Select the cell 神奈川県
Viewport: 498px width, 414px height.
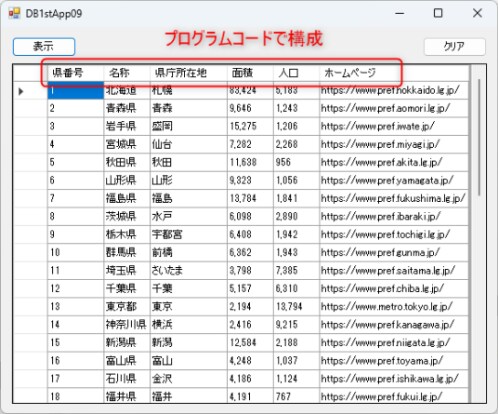[127, 324]
